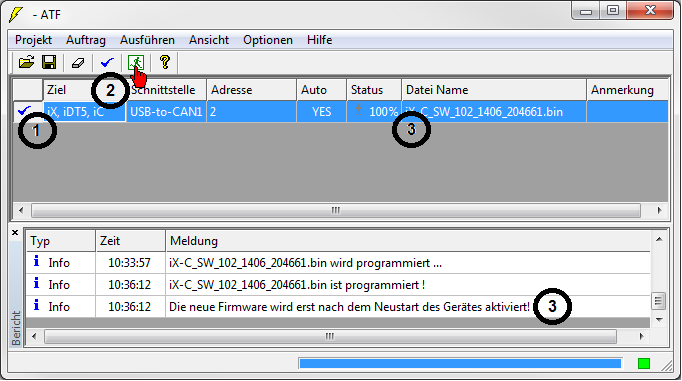The height and width of the screenshot is (381, 682).
Task: Select the USB-to-CAN1 interface cell
Action: click(166, 112)
